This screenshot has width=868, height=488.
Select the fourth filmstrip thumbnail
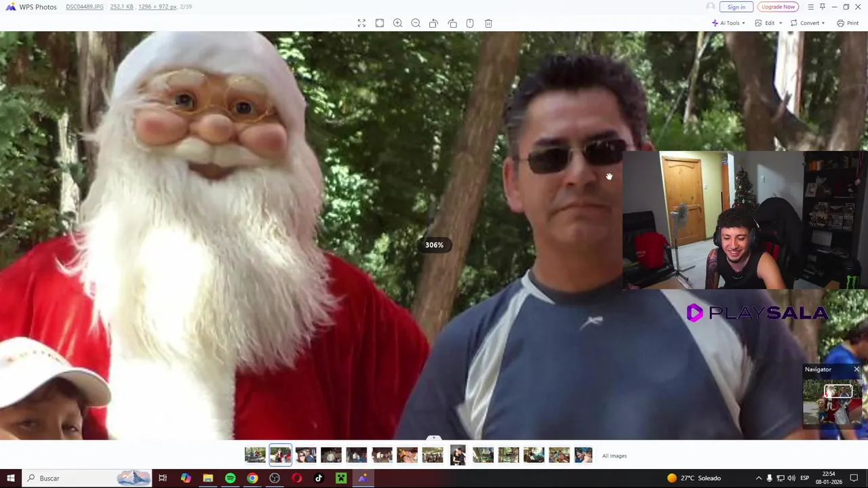click(331, 455)
